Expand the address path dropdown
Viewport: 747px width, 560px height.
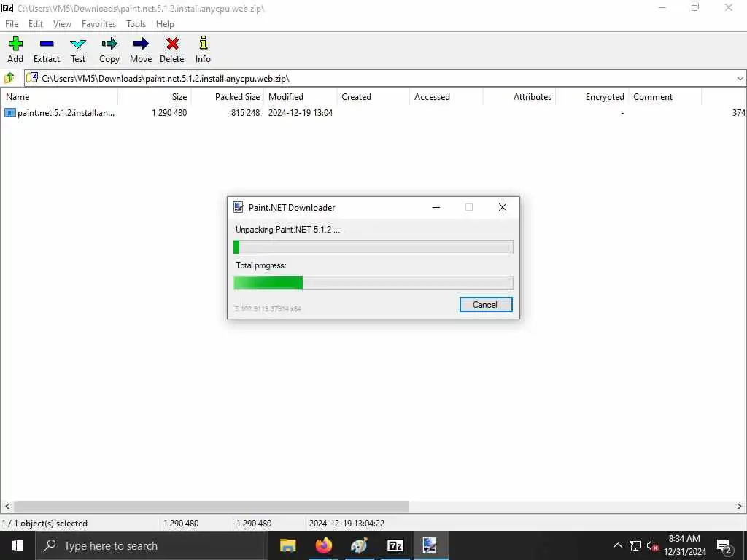740,78
